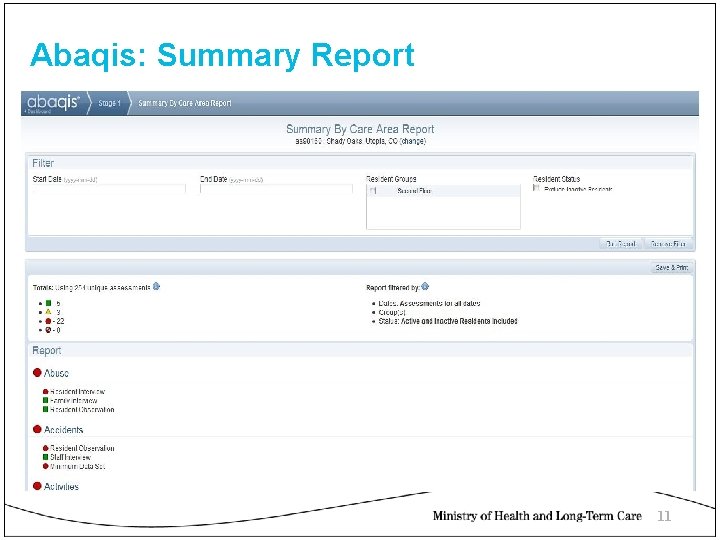Select the Summary By Care Area Report breadcrumb
Screen dimensions: 720x540
tap(185, 103)
